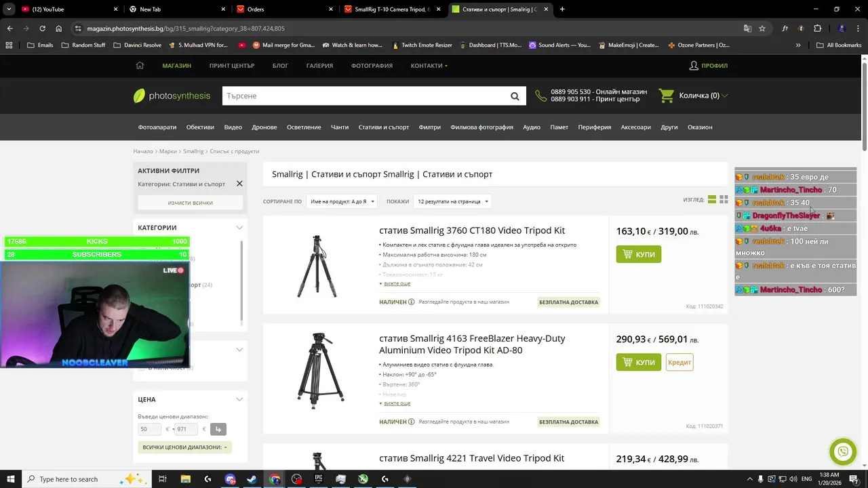Switch to grid view layout icon
This screenshot has height=488, width=868.
pos(724,200)
